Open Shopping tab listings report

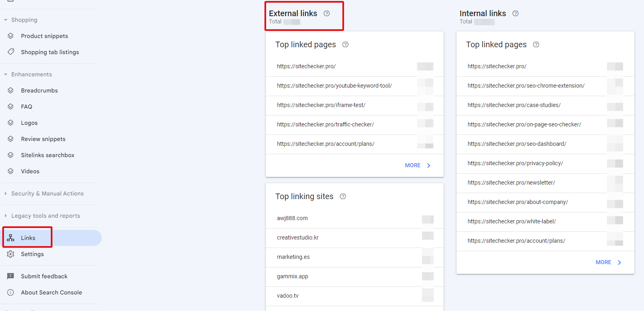51,52
